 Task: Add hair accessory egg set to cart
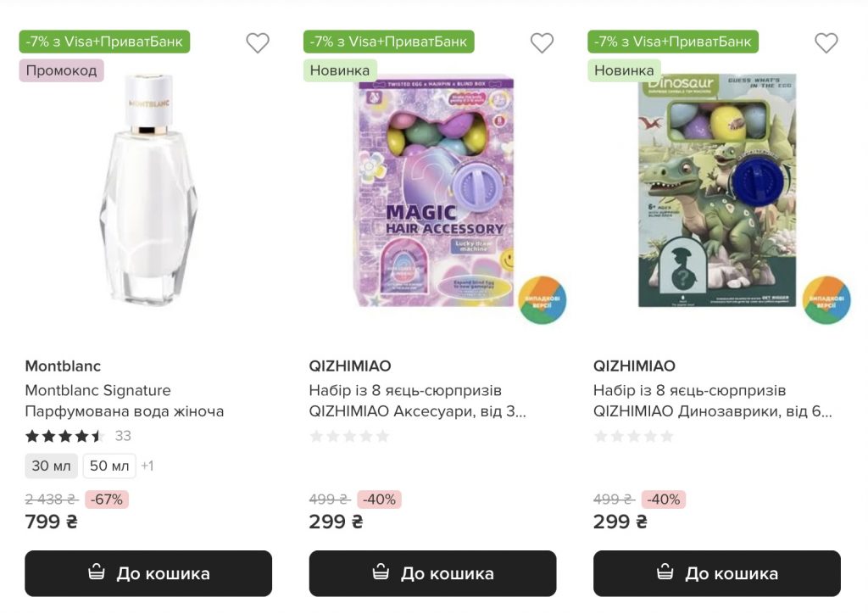pos(432,573)
